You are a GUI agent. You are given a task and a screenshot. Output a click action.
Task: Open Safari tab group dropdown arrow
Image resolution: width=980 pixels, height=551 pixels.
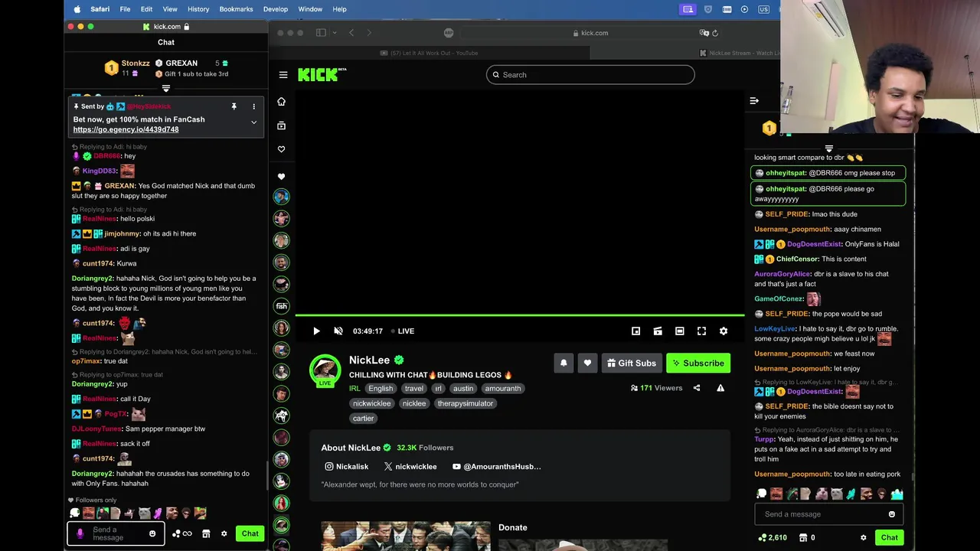point(333,33)
